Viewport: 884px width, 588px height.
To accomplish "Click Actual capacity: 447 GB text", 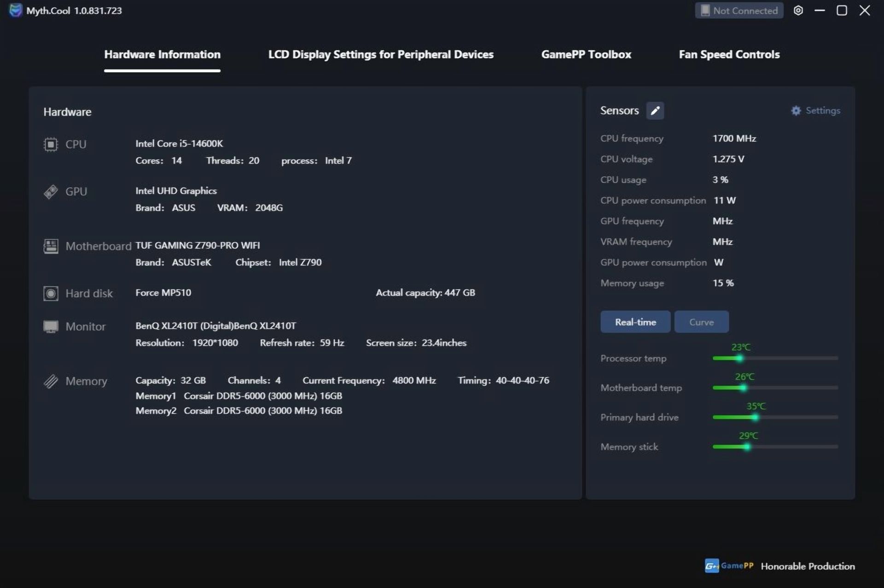I will [x=425, y=293].
